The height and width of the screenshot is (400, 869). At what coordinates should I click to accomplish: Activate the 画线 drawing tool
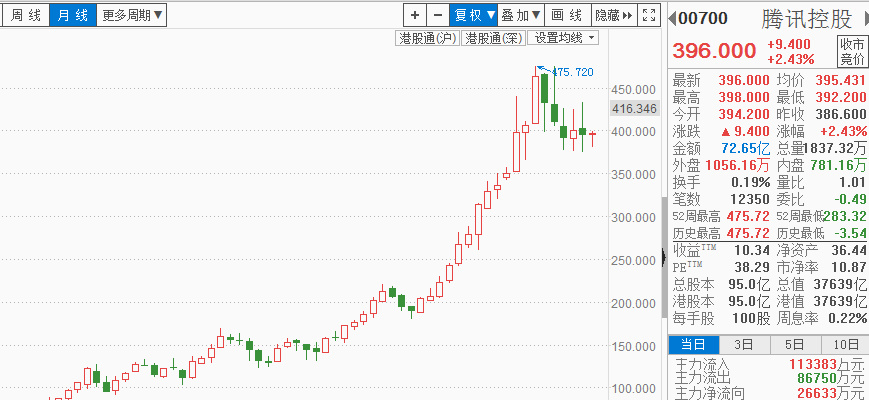[x=568, y=15]
